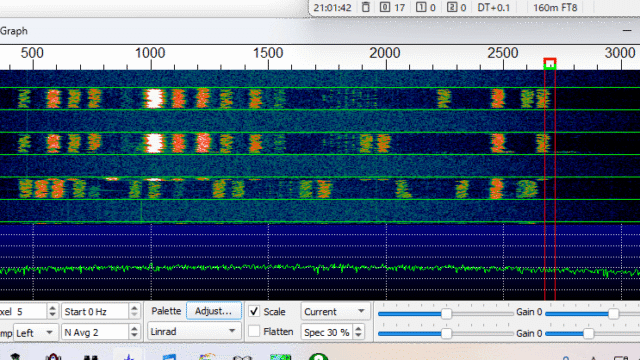This screenshot has width=640, height=360.
Task: Click the boxed 0 counter icon
Action: coord(384,7)
